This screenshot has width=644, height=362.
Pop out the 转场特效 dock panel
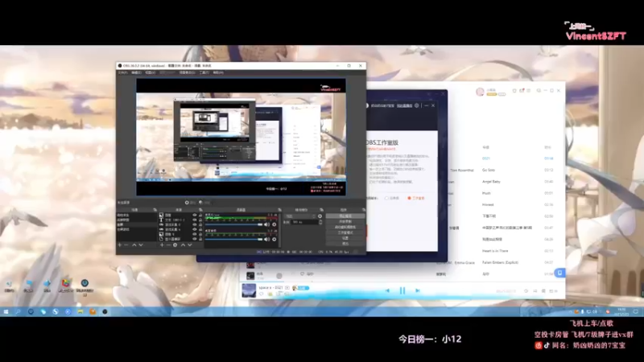tap(321, 210)
